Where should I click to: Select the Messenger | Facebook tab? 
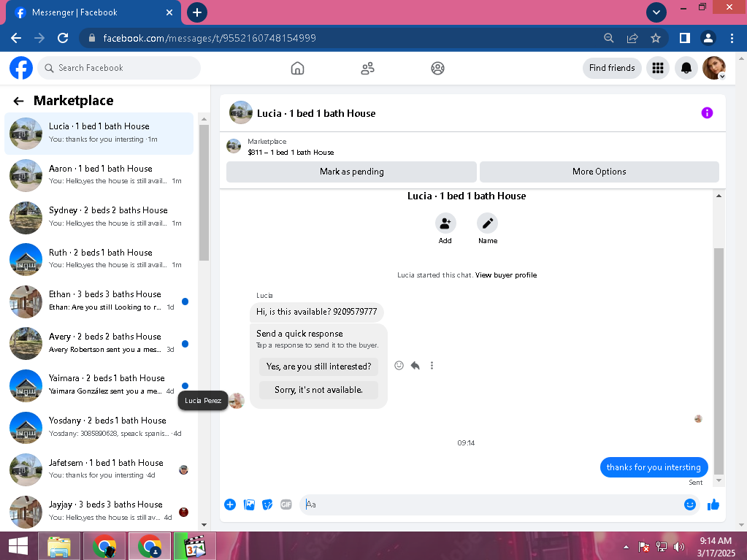click(x=93, y=12)
